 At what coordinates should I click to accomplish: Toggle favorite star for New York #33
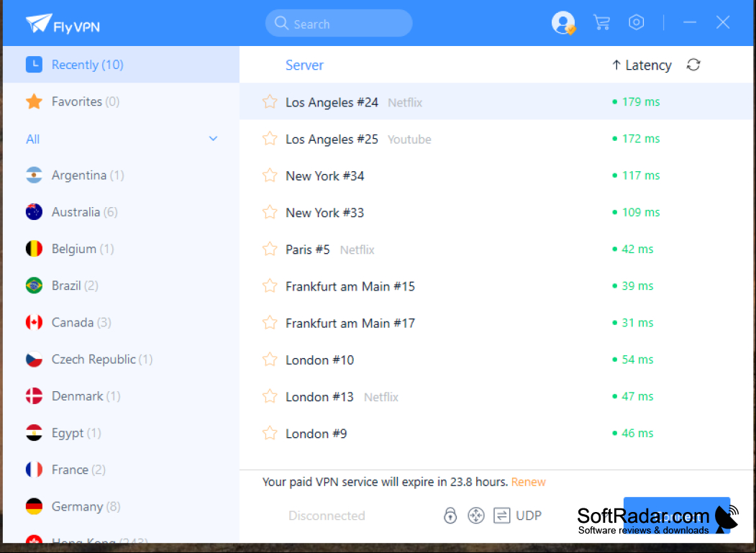(270, 212)
